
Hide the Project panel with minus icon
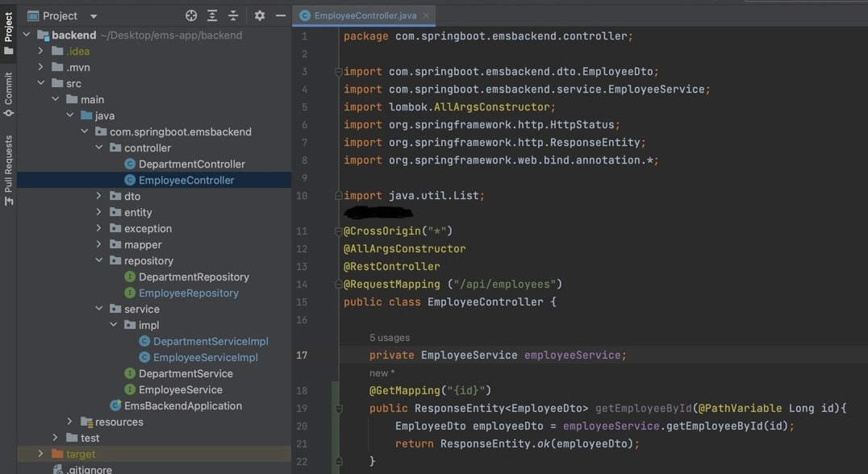point(281,15)
